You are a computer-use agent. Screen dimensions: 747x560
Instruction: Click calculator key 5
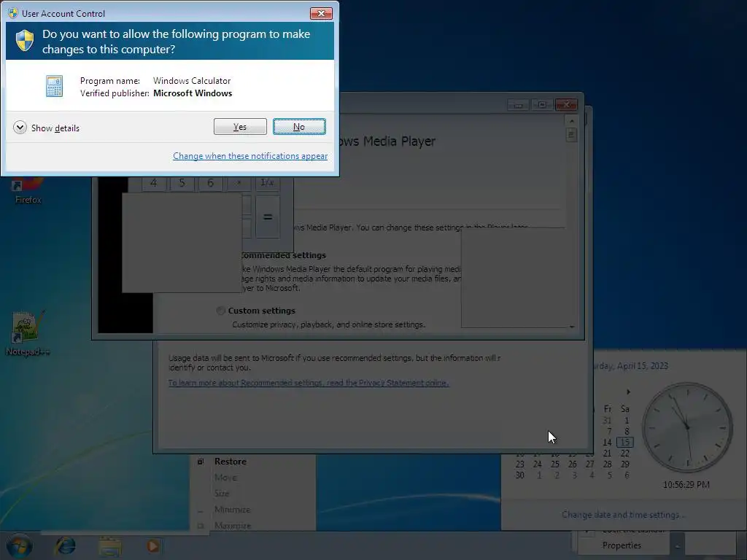[x=182, y=183]
